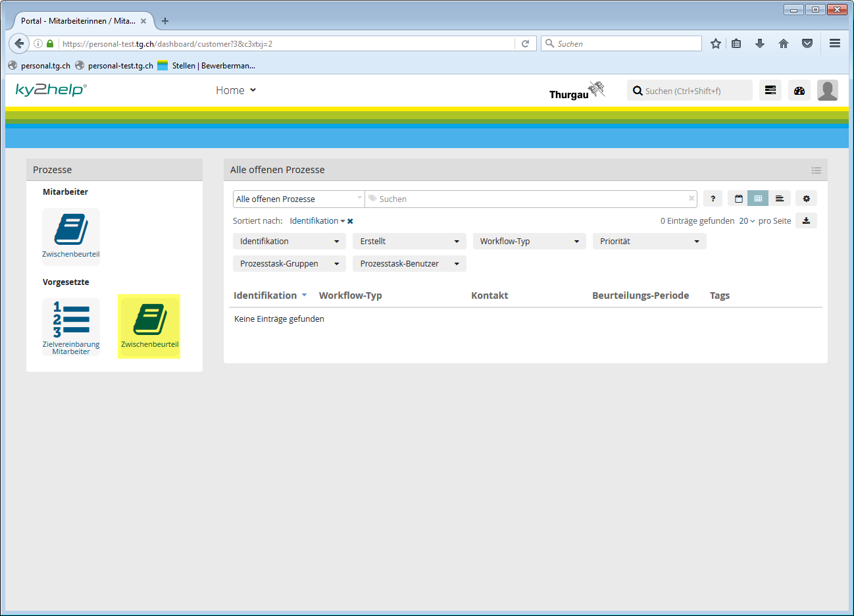Remove the Identifikation sort criterion
This screenshot has height=616, width=854.
[x=350, y=221]
